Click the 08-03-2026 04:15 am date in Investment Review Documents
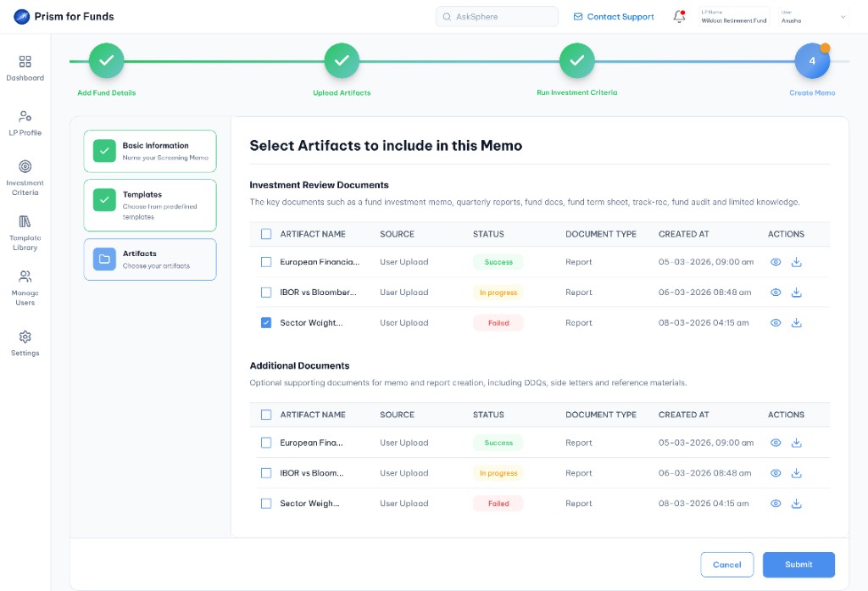The height and width of the screenshot is (591, 868). [704, 323]
